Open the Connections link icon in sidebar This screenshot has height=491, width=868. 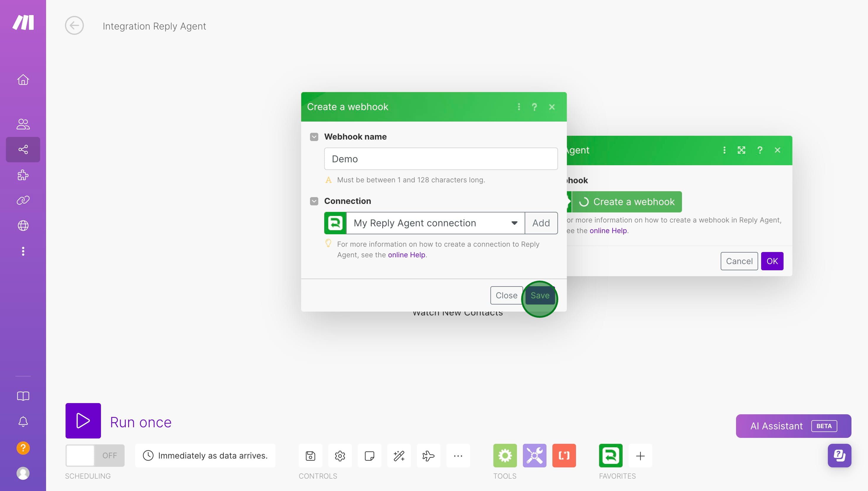[x=23, y=200]
